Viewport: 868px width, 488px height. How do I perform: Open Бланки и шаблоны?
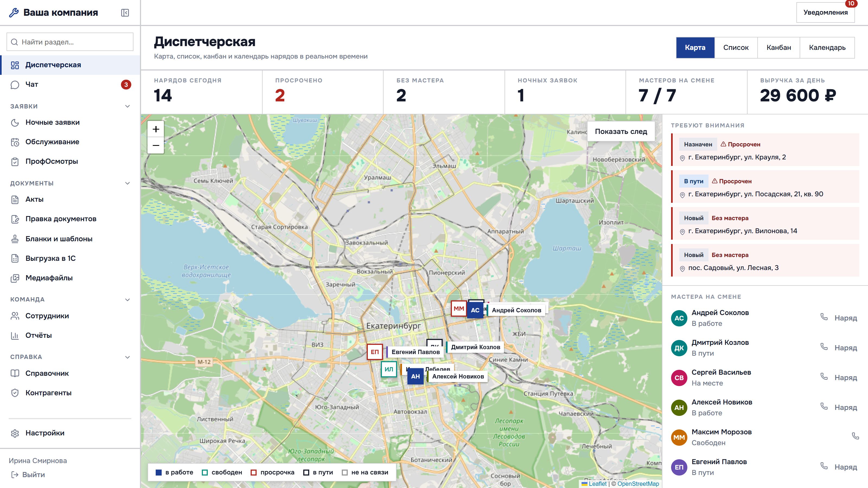coord(70,239)
